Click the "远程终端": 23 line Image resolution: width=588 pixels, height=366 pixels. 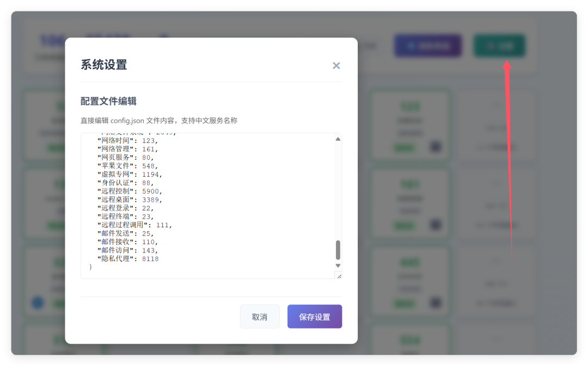pyautogui.click(x=125, y=216)
